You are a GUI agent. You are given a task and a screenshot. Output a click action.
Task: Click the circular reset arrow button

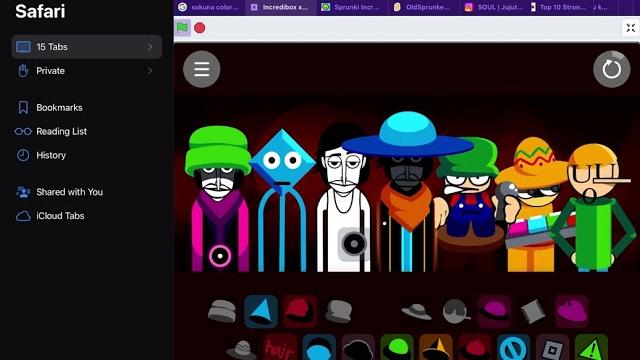click(611, 69)
